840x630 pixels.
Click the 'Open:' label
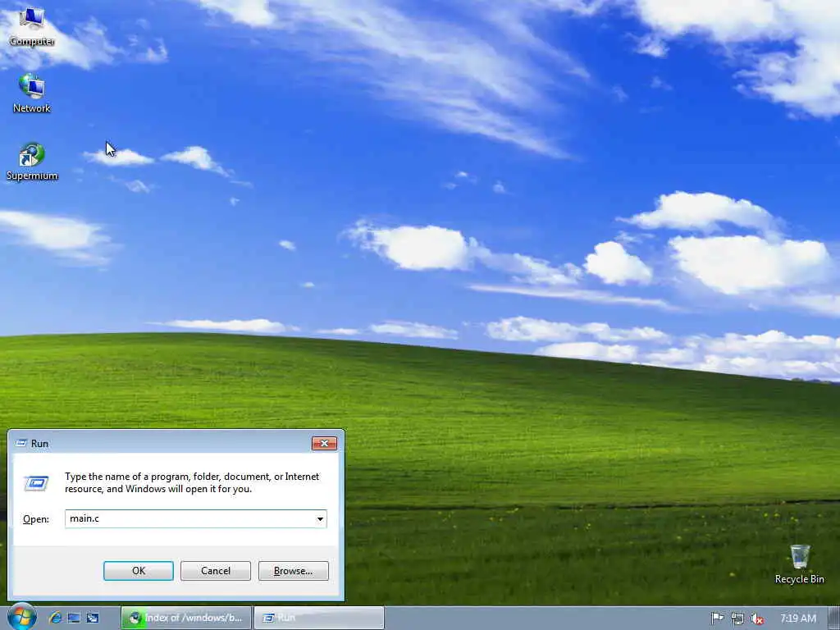pos(36,519)
